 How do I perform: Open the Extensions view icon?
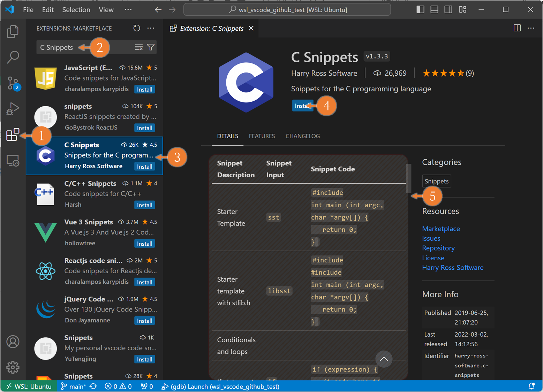13,134
